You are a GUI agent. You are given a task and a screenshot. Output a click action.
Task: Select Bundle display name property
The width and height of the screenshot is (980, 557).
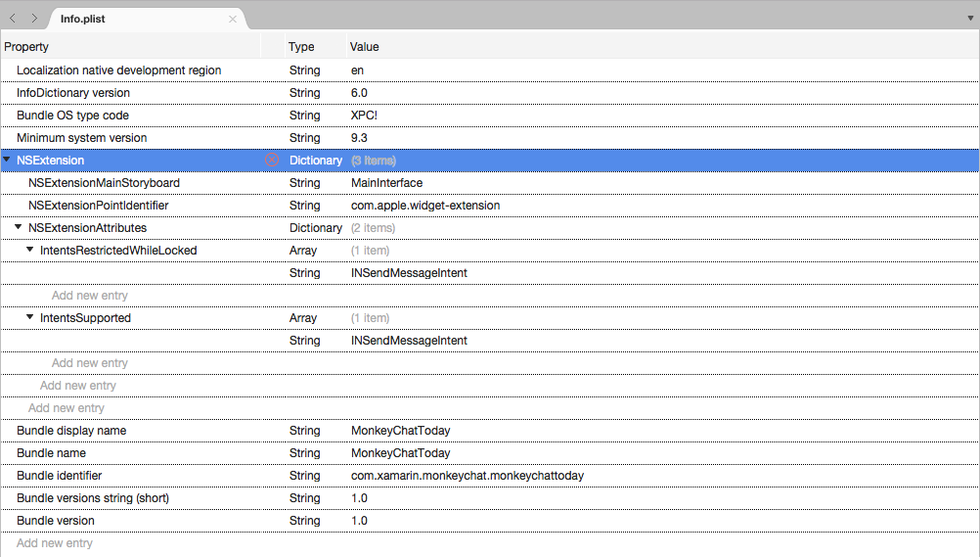pyautogui.click(x=71, y=431)
